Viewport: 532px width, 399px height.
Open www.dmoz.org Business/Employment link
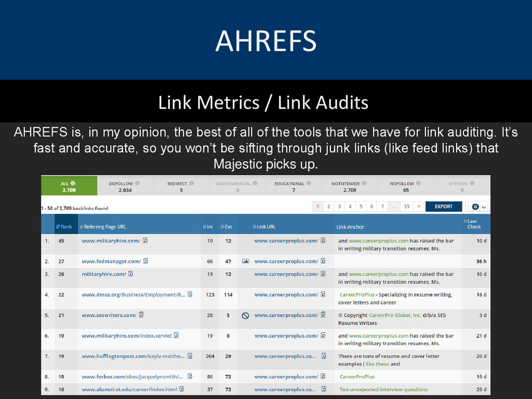point(134,295)
